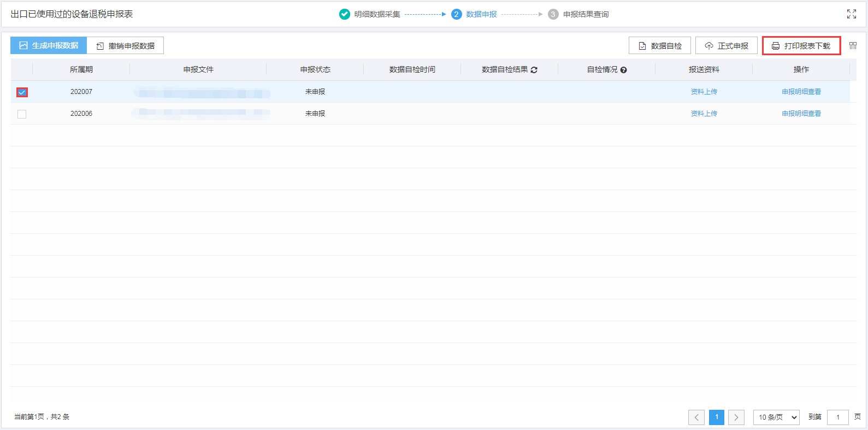Click 撤销申报数据 button
Viewport: 868px width, 430px height.
(x=126, y=46)
